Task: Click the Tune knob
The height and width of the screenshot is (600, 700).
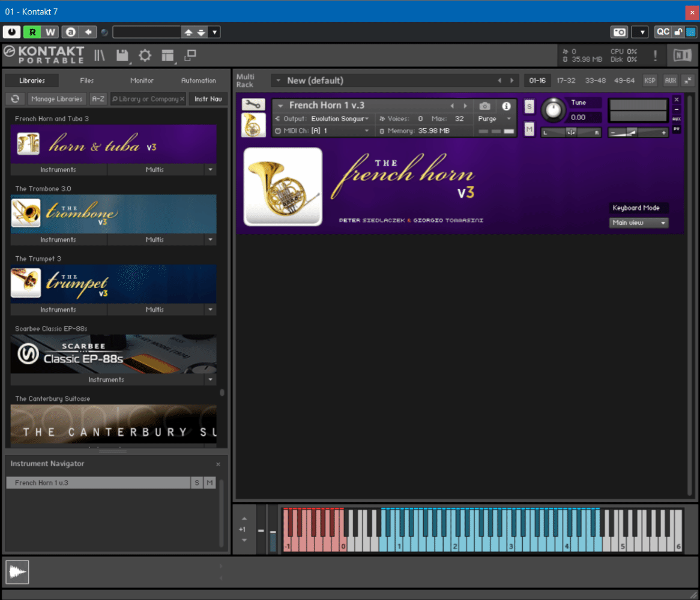Action: 553,110
